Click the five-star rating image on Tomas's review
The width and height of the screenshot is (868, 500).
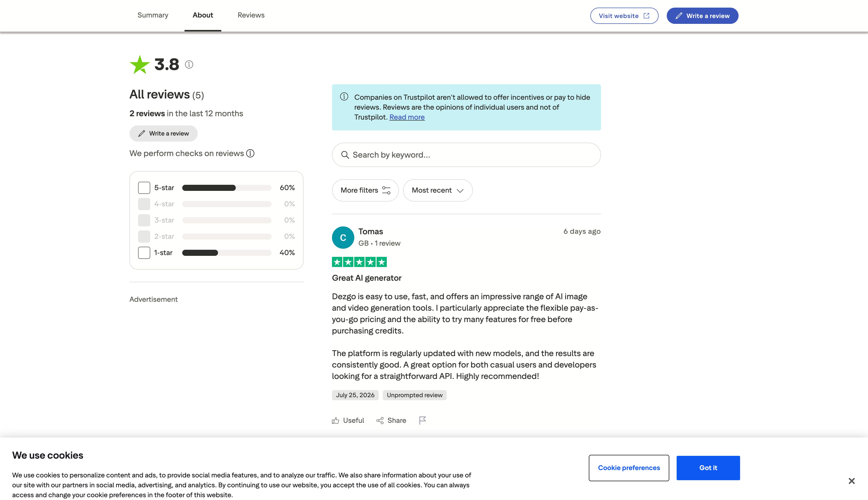pyautogui.click(x=359, y=262)
